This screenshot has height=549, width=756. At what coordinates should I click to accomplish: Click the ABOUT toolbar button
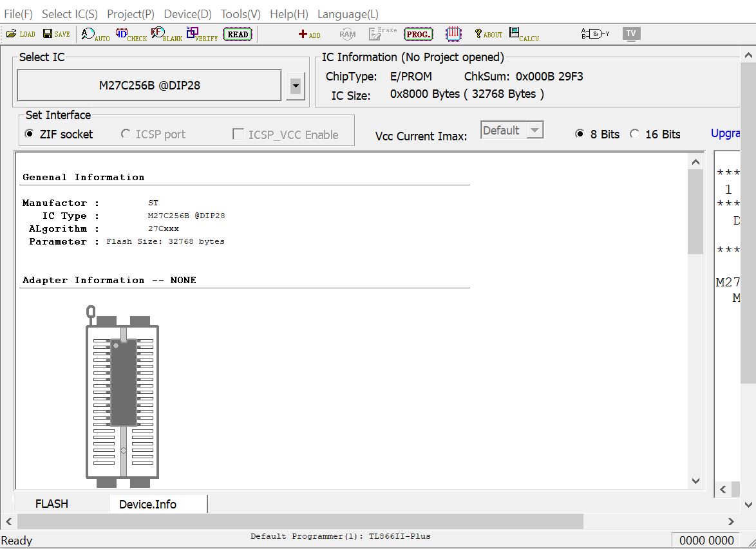click(x=488, y=34)
